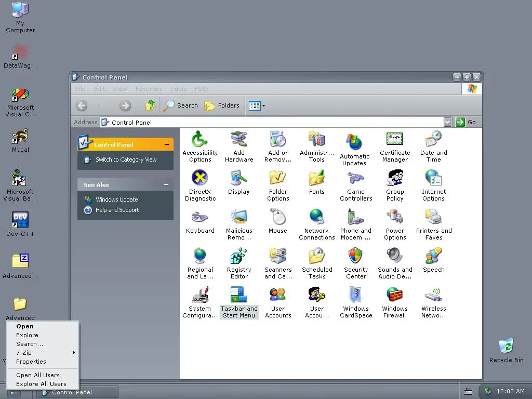
Task: Click the Control Panel taskbar button
Action: click(77, 392)
